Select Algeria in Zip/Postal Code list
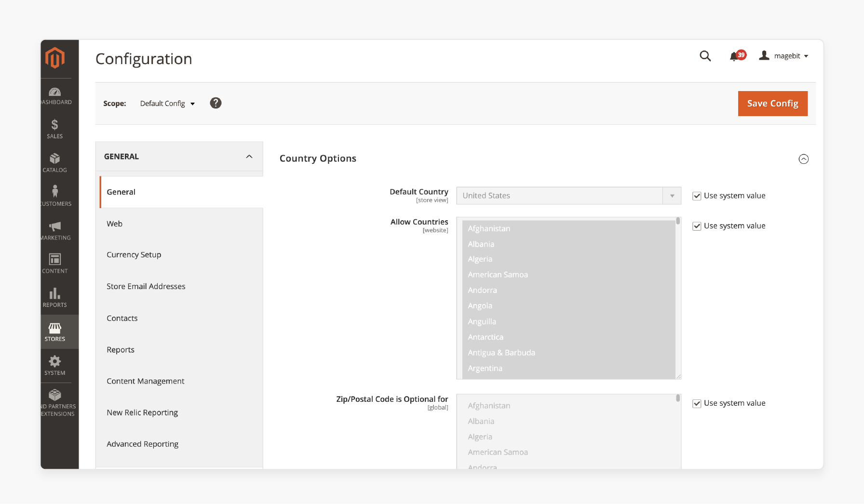This screenshot has height=504, width=864. [x=569, y=437]
